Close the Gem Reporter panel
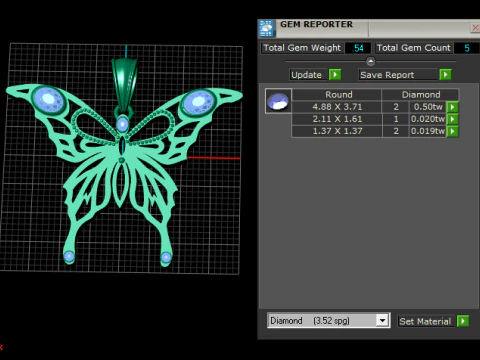The width and height of the screenshot is (480, 360). pos(475,28)
